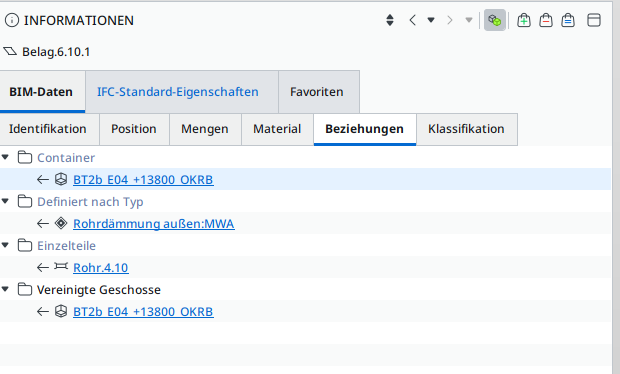Image resolution: width=620 pixels, height=374 pixels.
Task: Open the Rohrdämmung außen:MWA link
Action: pos(154,223)
